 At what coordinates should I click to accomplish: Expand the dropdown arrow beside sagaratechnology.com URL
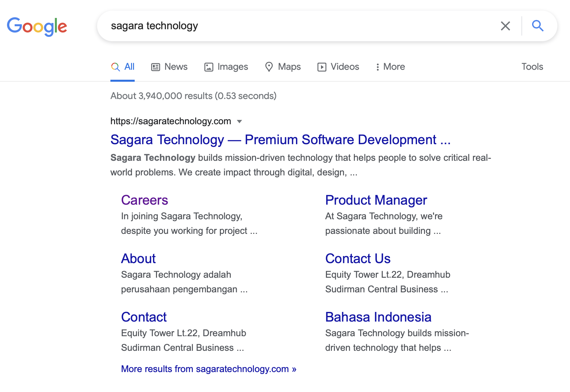239,121
